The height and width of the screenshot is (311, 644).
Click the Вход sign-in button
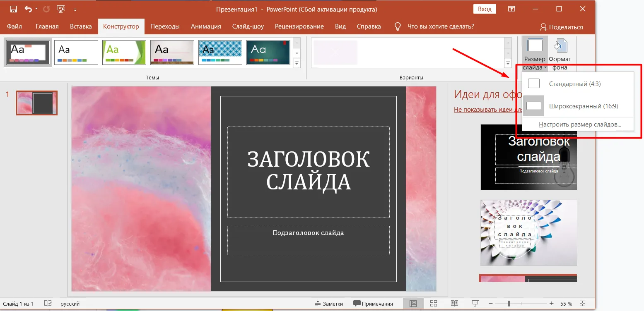click(x=485, y=9)
